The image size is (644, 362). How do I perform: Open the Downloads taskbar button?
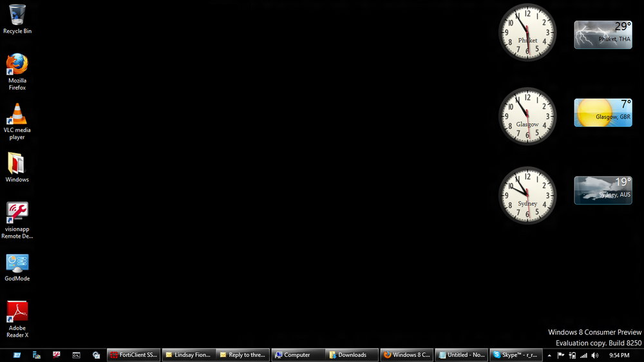pos(352,355)
